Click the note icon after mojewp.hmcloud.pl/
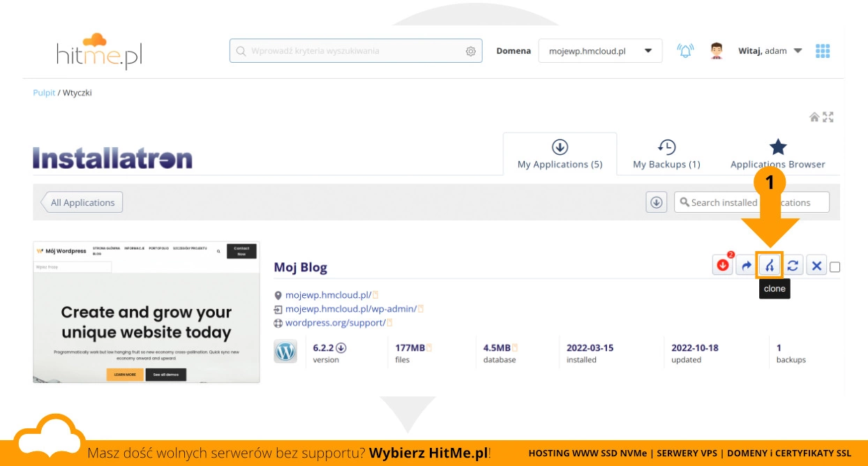This screenshot has width=868, height=466. (375, 295)
